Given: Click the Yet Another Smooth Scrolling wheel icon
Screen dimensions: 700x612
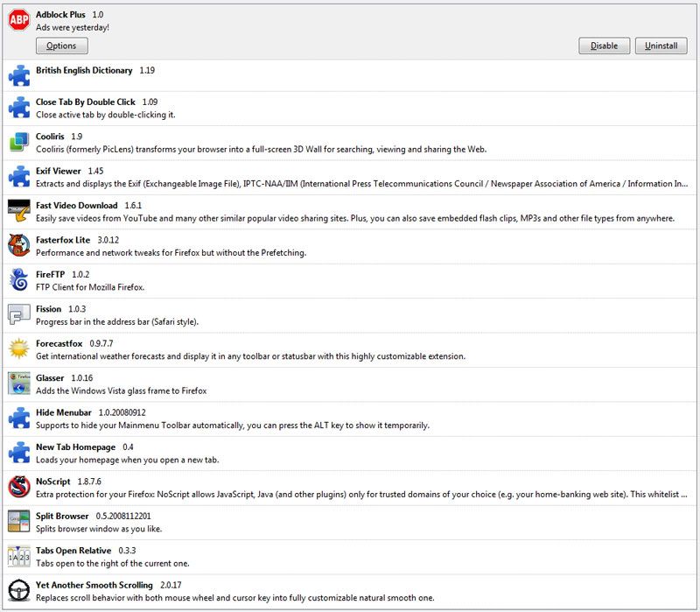Looking at the screenshot, I should (x=19, y=591).
